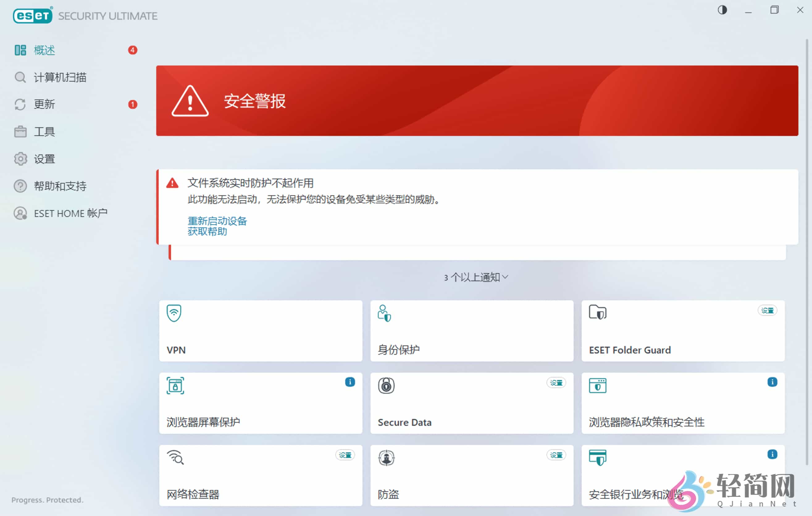Click the 安全警报 red banner

477,101
